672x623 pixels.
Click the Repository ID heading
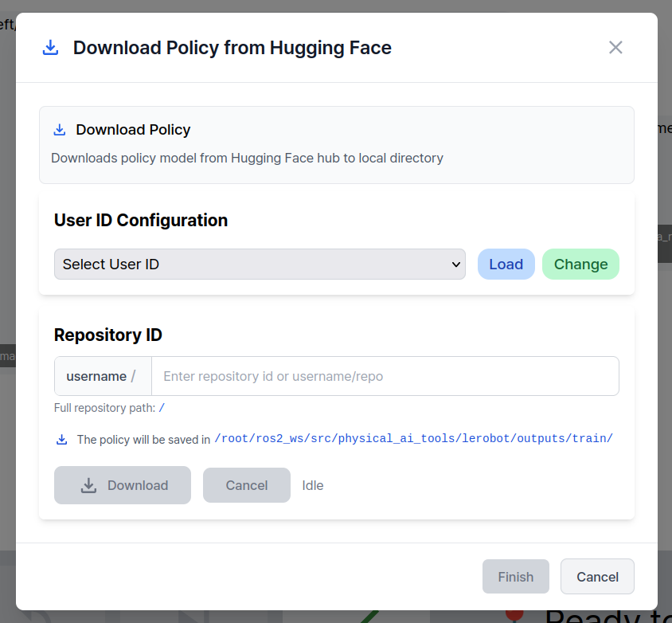point(108,335)
